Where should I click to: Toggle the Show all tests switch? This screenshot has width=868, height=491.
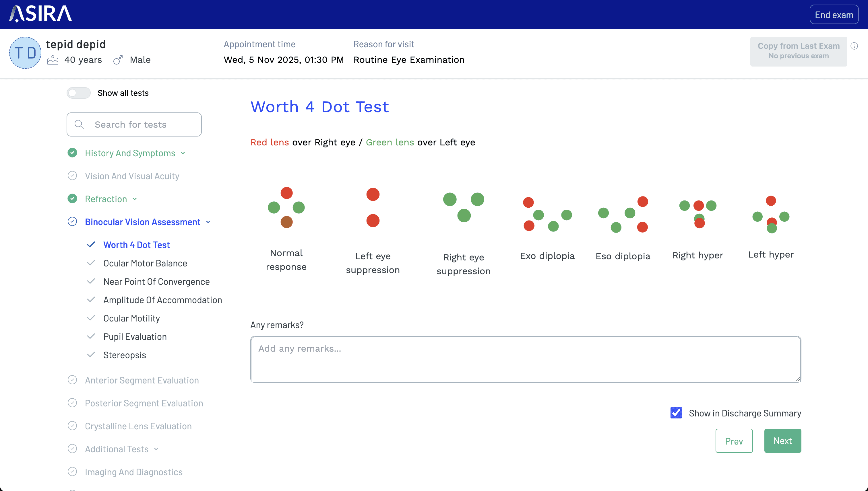[x=78, y=93]
